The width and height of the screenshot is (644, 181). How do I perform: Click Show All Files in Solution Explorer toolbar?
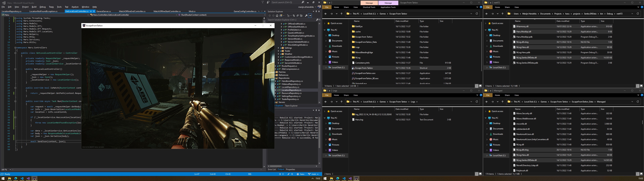click(x=301, y=16)
